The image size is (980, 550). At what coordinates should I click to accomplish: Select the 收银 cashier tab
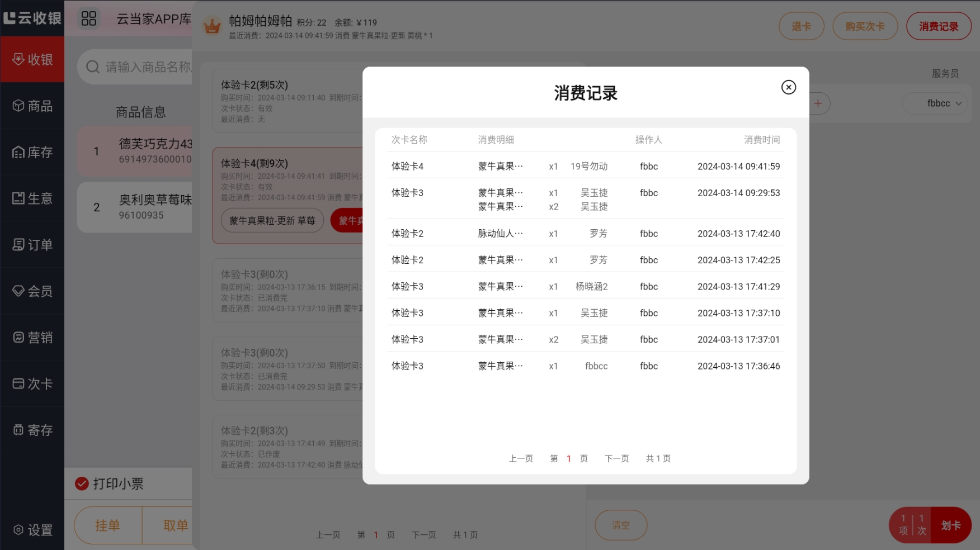[x=32, y=59]
